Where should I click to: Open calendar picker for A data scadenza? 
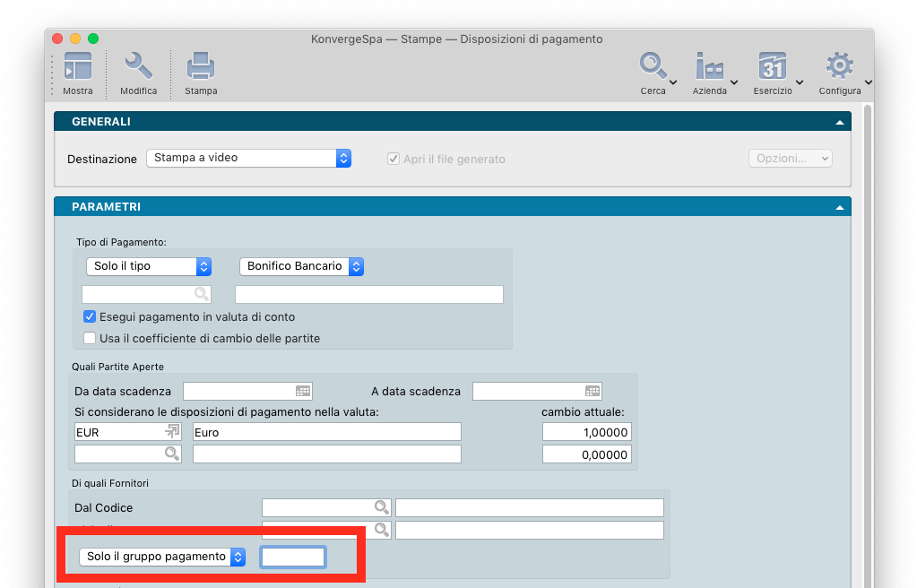point(593,391)
